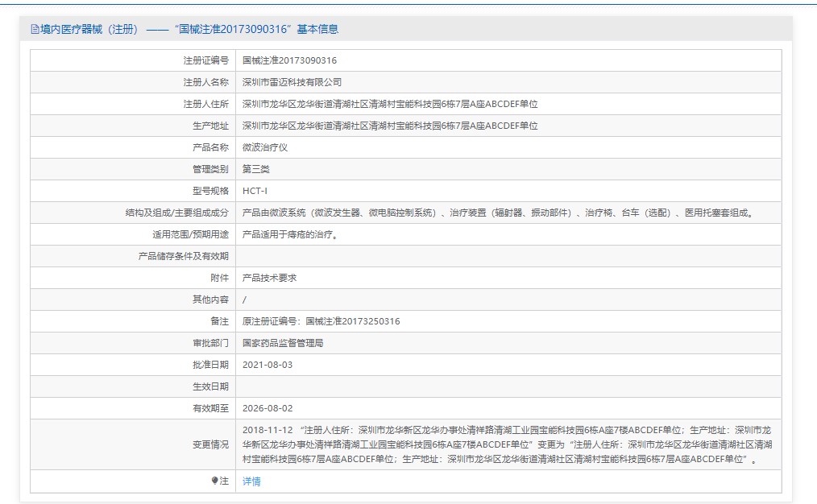The height and width of the screenshot is (504, 817).
Task: Select registration number 国械注准20173090316 in table cell
Action: click(290, 60)
